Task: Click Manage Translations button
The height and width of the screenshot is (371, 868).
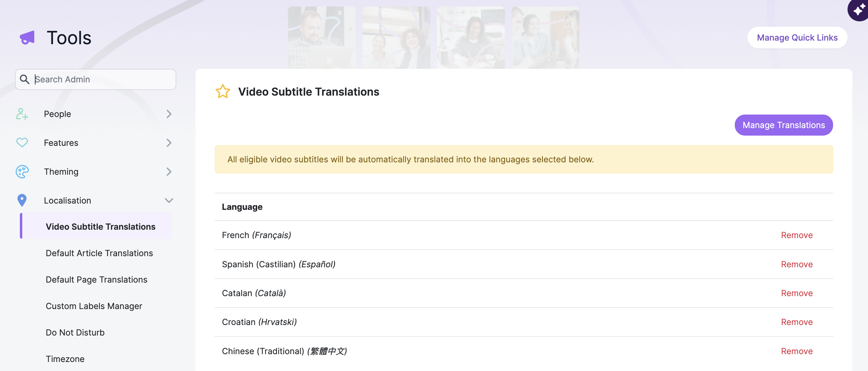Action: point(784,125)
